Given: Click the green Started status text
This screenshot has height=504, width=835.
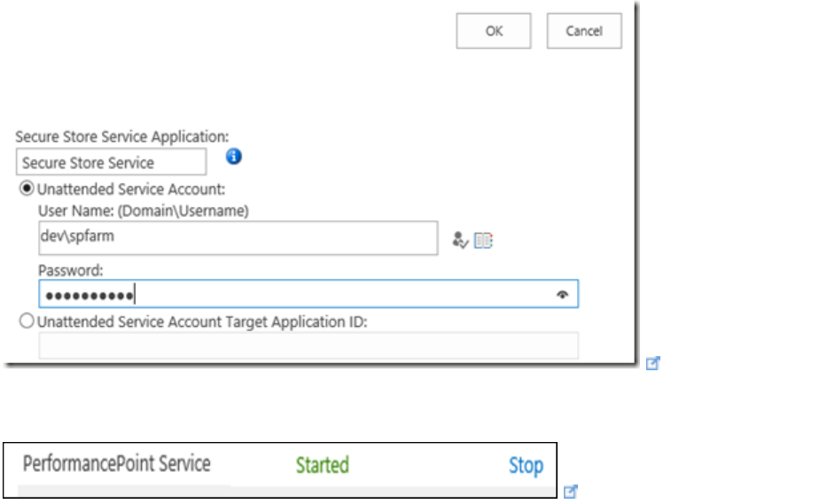Looking at the screenshot, I should click(322, 465).
